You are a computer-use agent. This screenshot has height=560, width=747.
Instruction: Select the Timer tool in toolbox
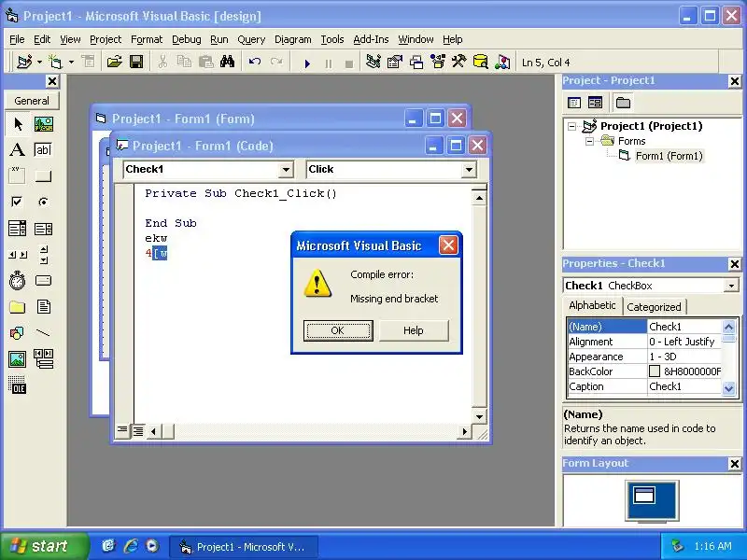pyautogui.click(x=18, y=281)
